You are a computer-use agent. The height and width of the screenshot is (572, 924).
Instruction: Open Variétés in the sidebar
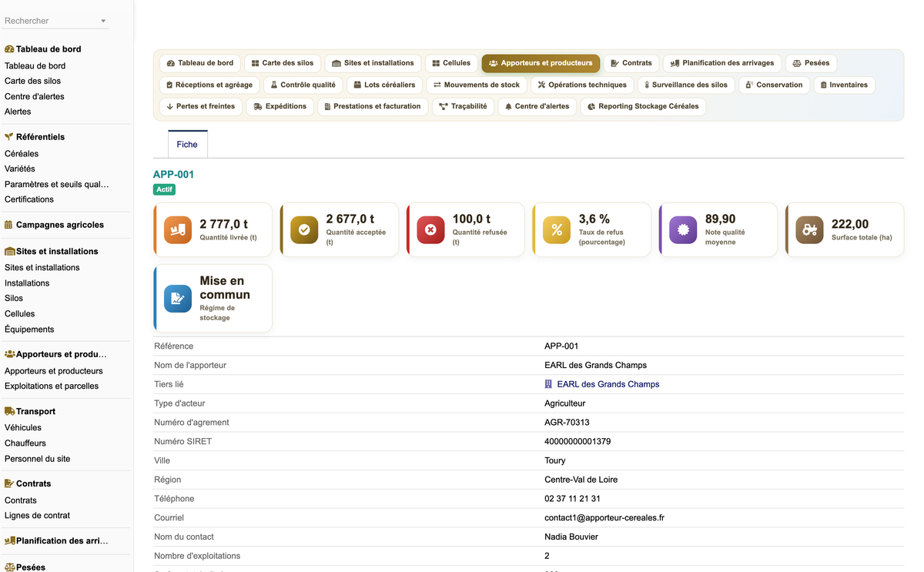20,169
